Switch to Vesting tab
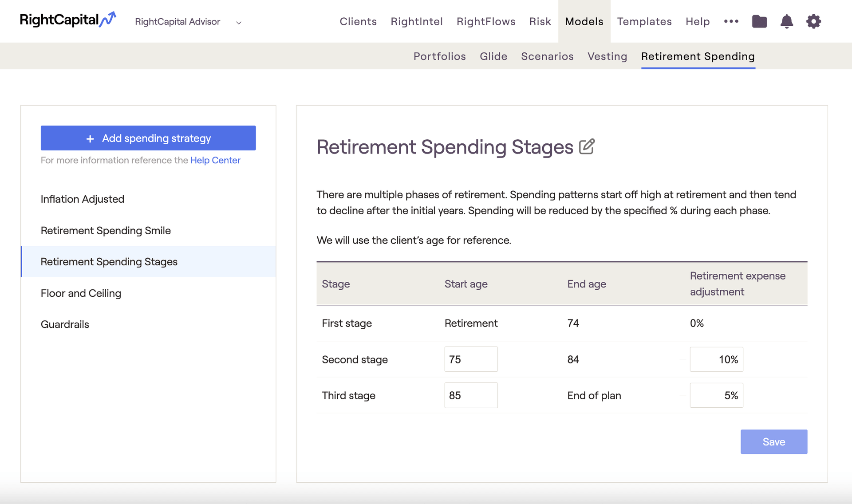Screen dimensions: 852x504 click(607, 56)
